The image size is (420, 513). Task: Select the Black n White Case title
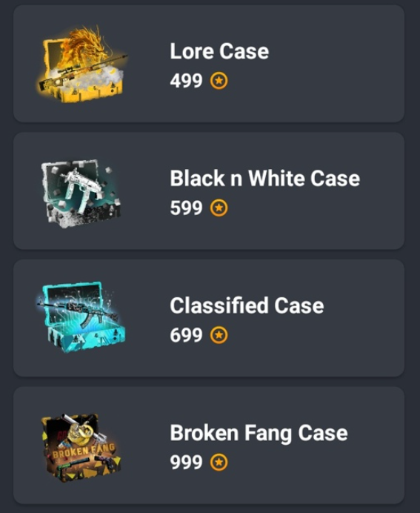[x=264, y=179]
